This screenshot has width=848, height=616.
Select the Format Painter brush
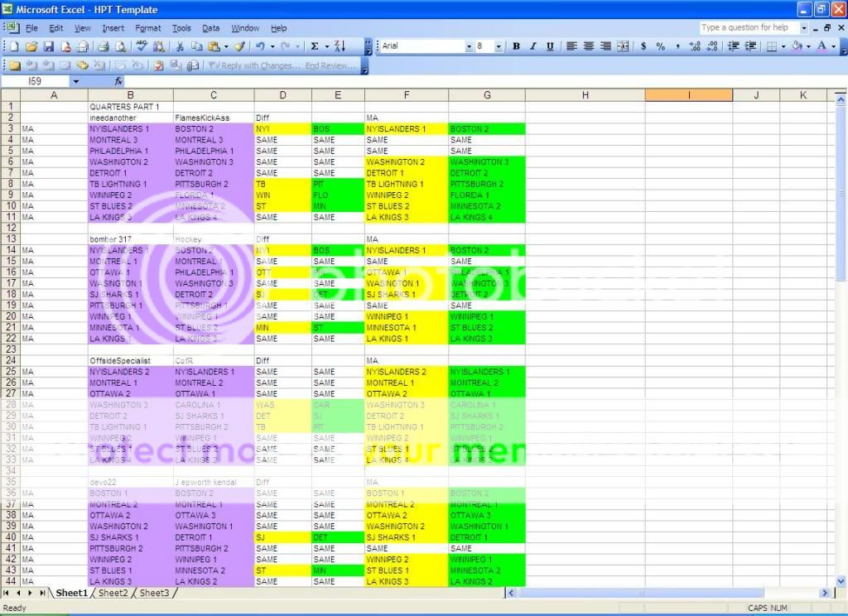point(239,46)
